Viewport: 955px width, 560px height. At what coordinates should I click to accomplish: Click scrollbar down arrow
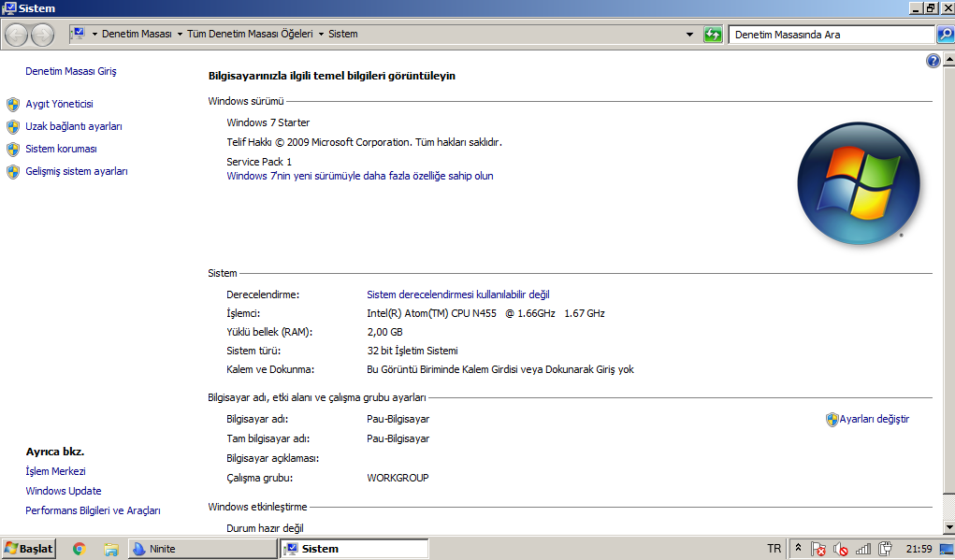coord(948,527)
